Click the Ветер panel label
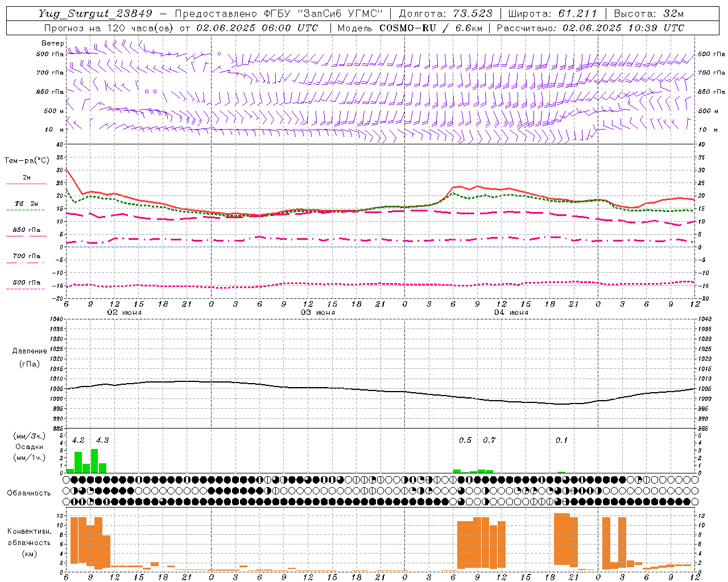The image size is (728, 582). (x=52, y=43)
